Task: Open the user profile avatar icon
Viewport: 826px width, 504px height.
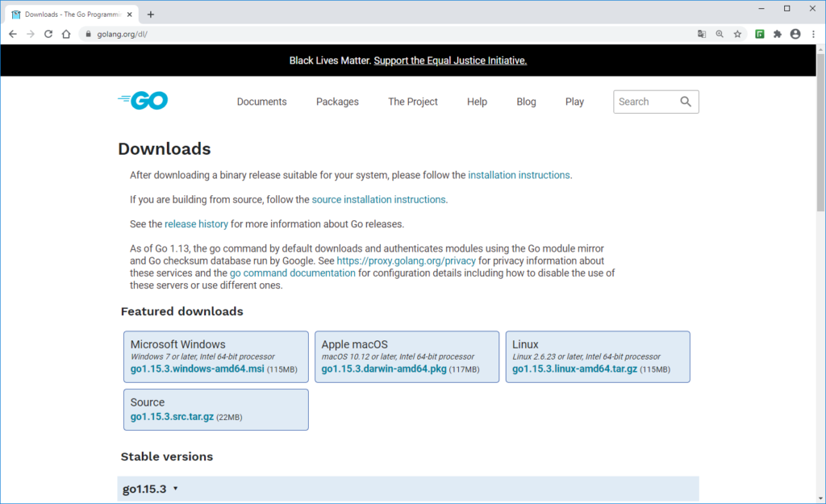Action: pos(795,34)
